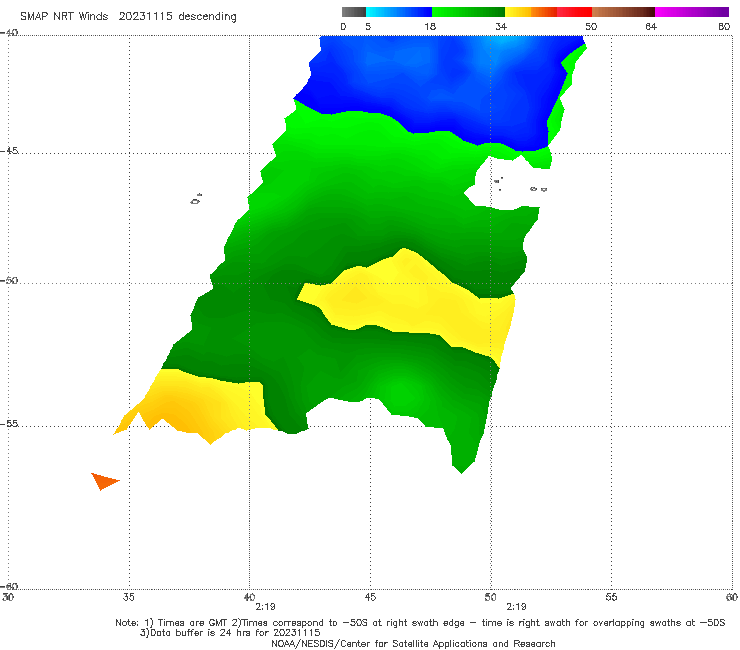Click the latitude label "-45" on the left axis
Image resolution: width=740 pixels, height=650 pixels.
(9, 151)
